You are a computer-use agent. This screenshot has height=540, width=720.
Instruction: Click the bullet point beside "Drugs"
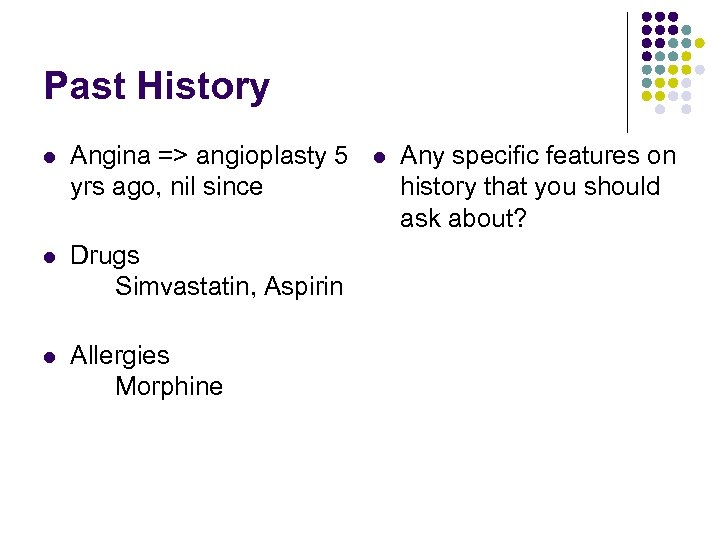coord(49,257)
